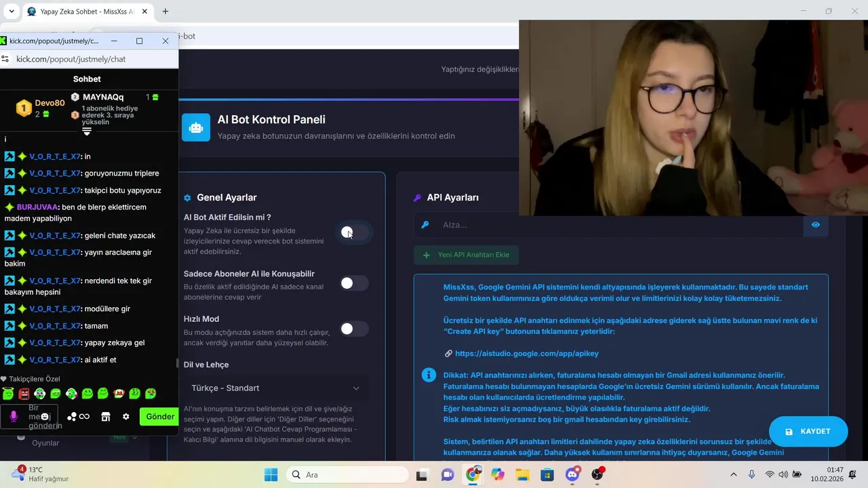Click Chrome icon on the taskbar

[473, 474]
